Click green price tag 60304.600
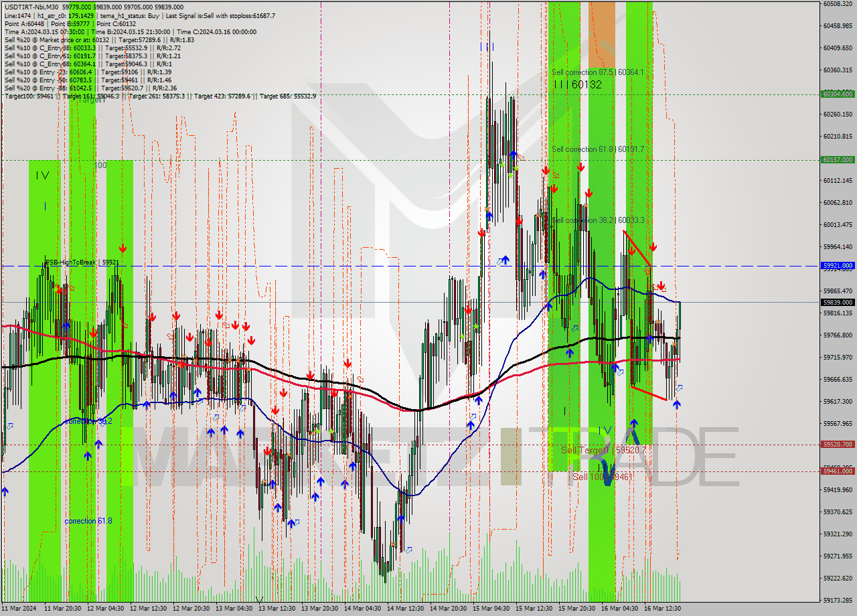This screenshot has width=857, height=616. (838, 94)
